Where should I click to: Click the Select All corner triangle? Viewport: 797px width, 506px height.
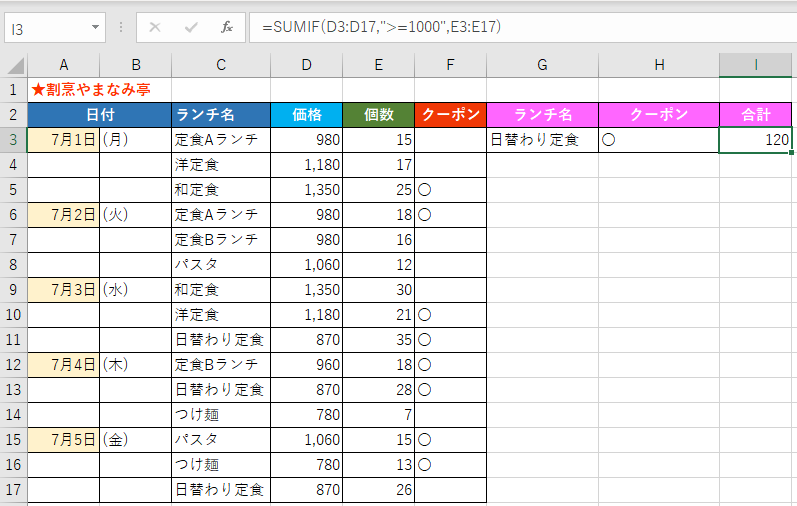(x=15, y=65)
